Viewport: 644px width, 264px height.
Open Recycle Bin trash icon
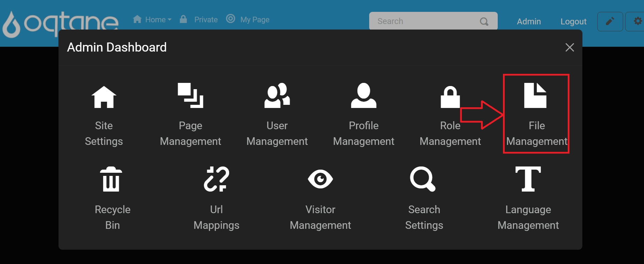point(111,179)
